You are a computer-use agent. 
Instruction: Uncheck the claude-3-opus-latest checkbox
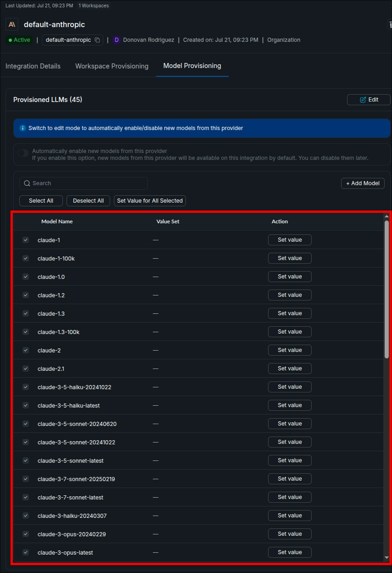pos(26,552)
